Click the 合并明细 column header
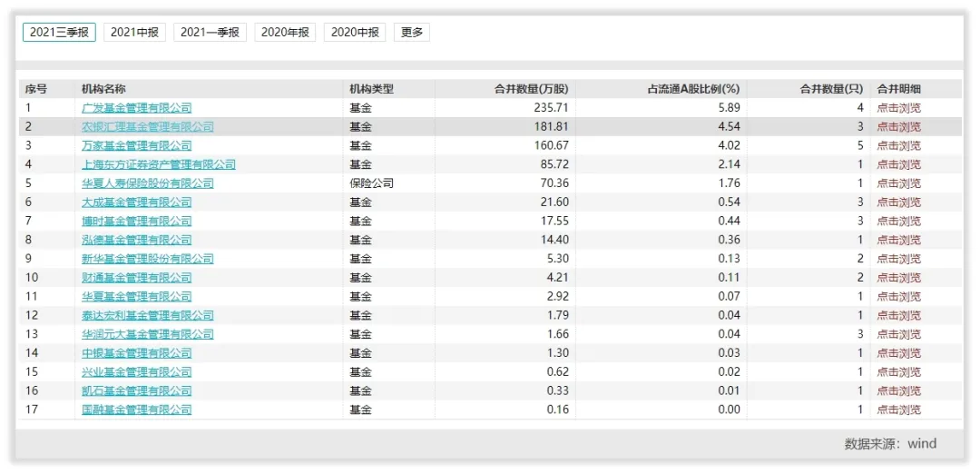The height and width of the screenshot is (474, 980). (x=898, y=89)
